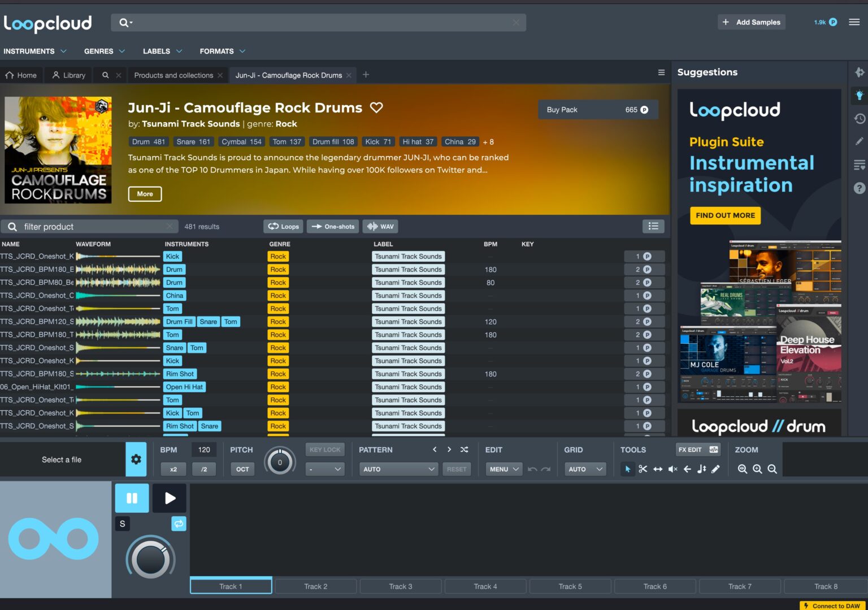The width and height of the screenshot is (868, 610).
Task: Click the help question mark icon
Action: [860, 188]
